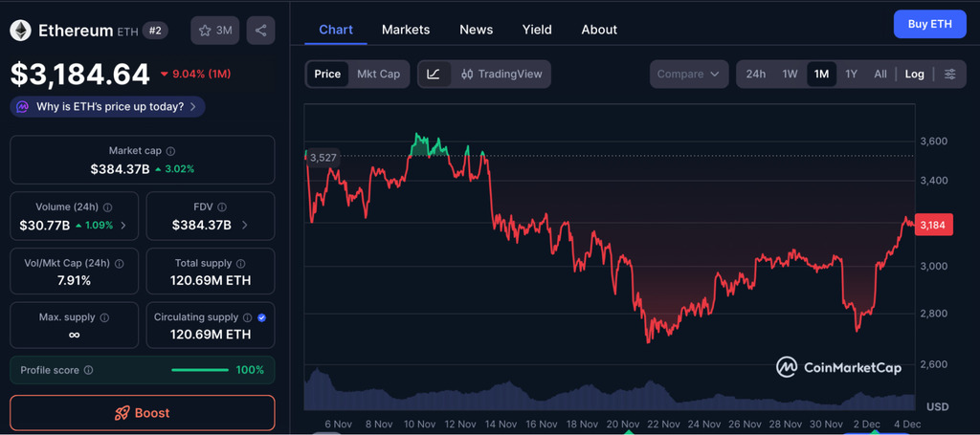Expand Volume (24h) details chevron
The width and height of the screenshot is (980, 435).
[123, 226]
